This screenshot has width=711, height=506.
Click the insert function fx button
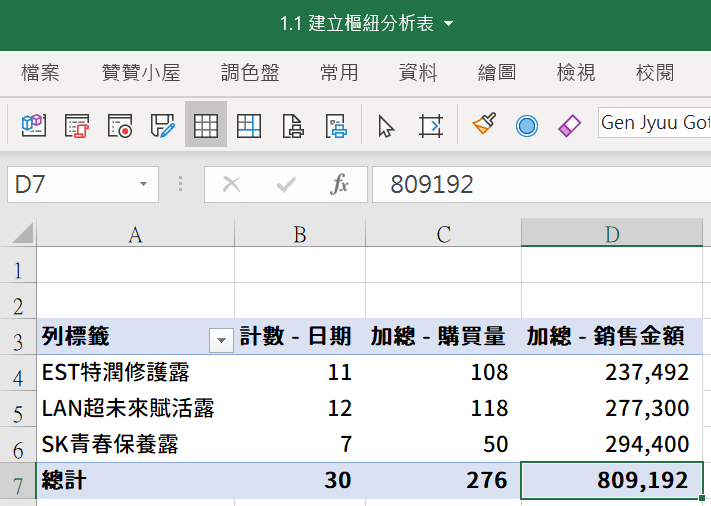click(x=339, y=184)
